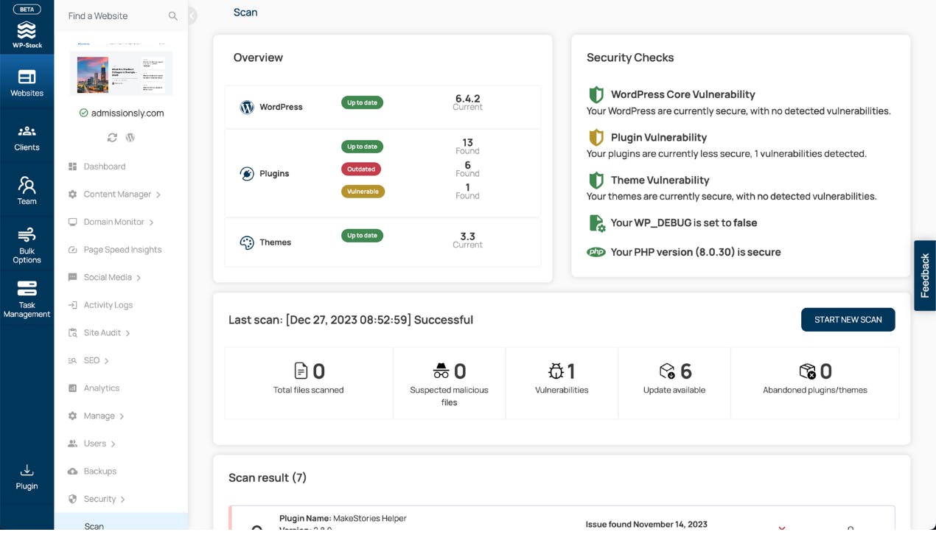Open Page Speed Insights menu item

[x=115, y=250]
